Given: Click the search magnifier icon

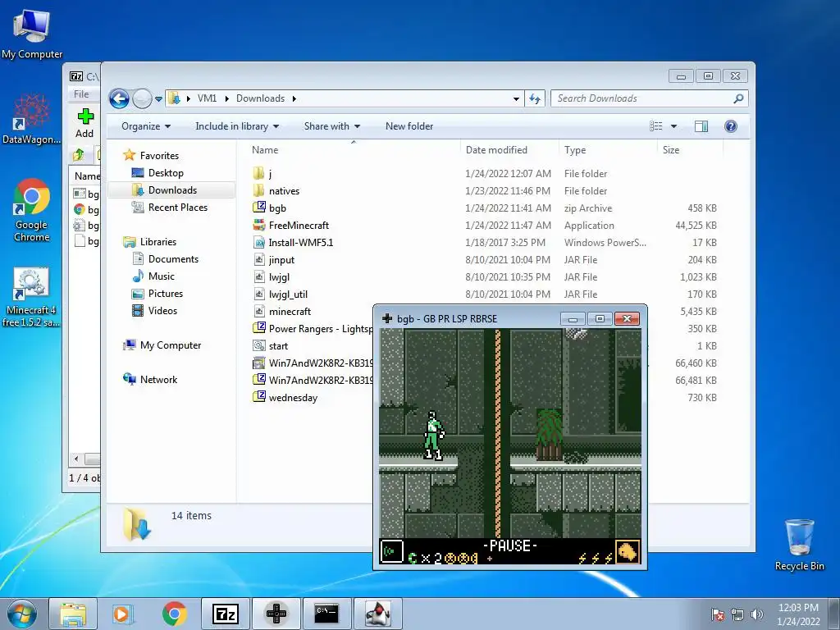Looking at the screenshot, I should [738, 98].
